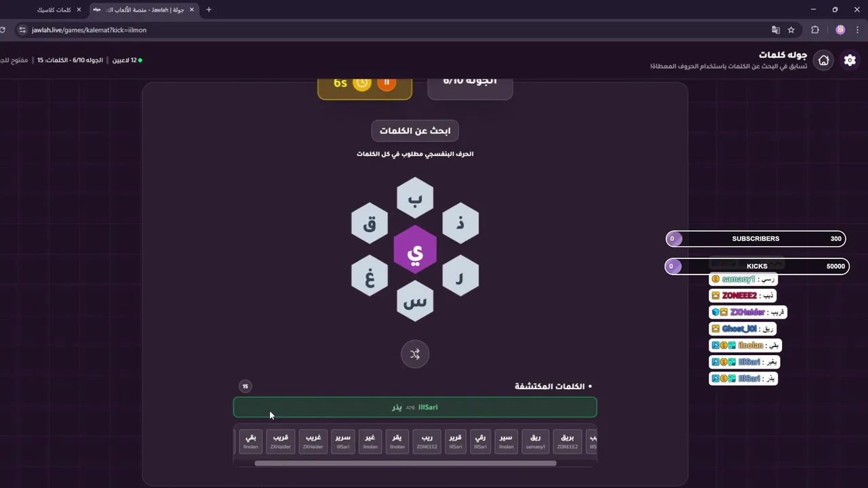Click the SUBSCRIBERS goal progress bar
The image size is (868, 488).
[756, 239]
